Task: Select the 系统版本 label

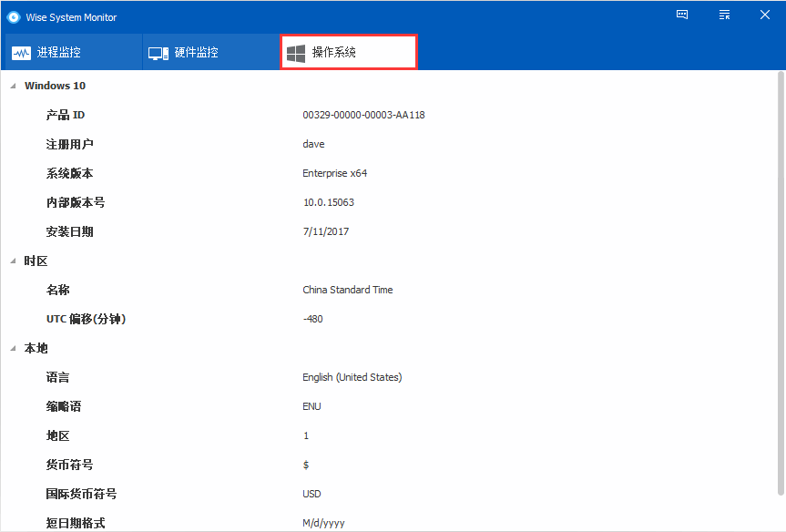Action: pyautogui.click(x=70, y=173)
